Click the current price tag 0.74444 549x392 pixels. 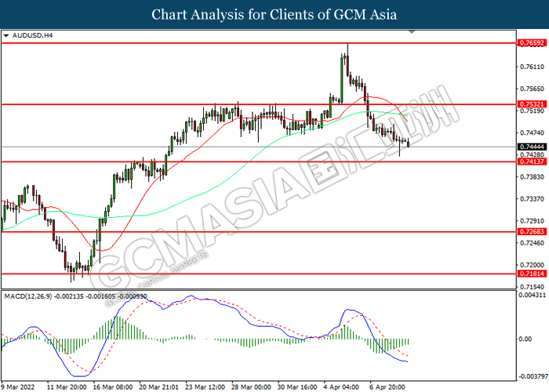pyautogui.click(x=532, y=147)
